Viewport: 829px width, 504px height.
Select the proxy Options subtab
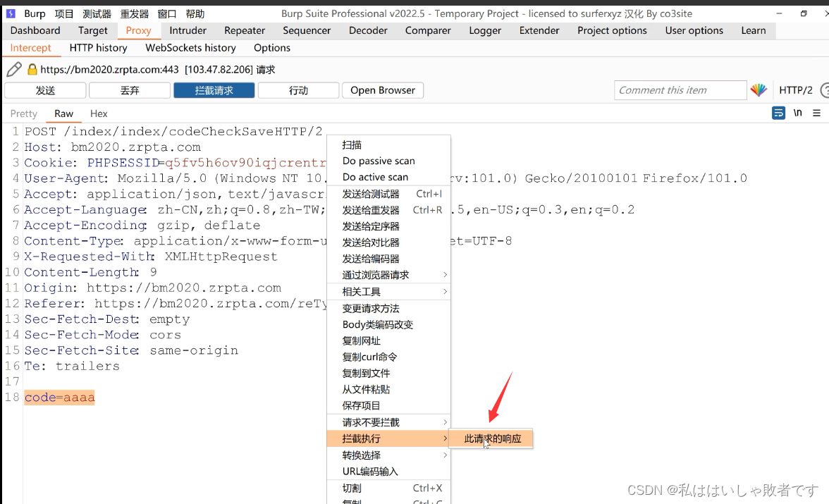pos(272,48)
